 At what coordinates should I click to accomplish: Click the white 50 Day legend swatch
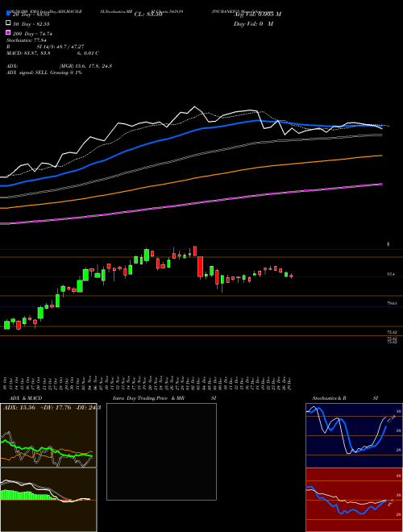click(x=8, y=23)
